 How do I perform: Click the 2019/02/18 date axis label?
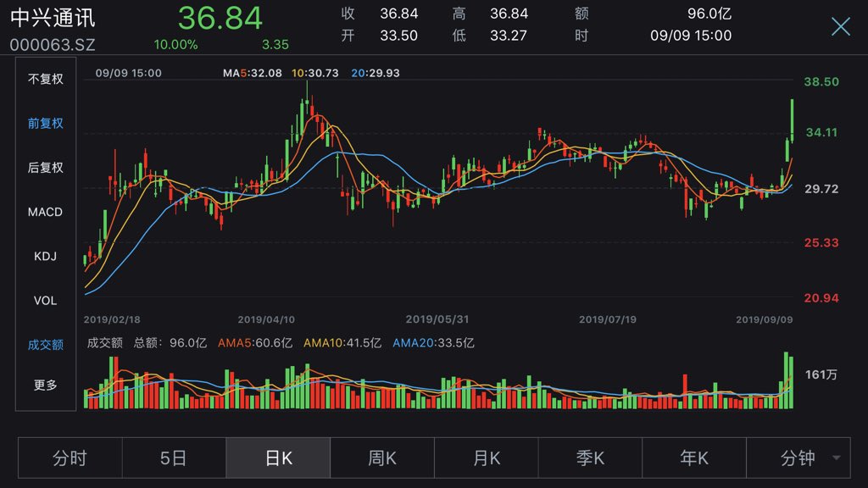tap(112, 319)
